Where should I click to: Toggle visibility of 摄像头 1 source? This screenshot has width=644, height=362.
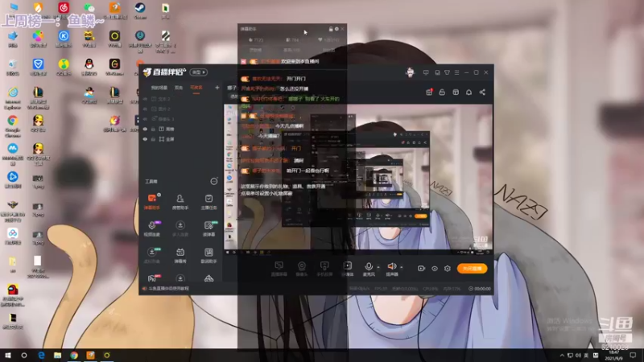[x=145, y=119]
